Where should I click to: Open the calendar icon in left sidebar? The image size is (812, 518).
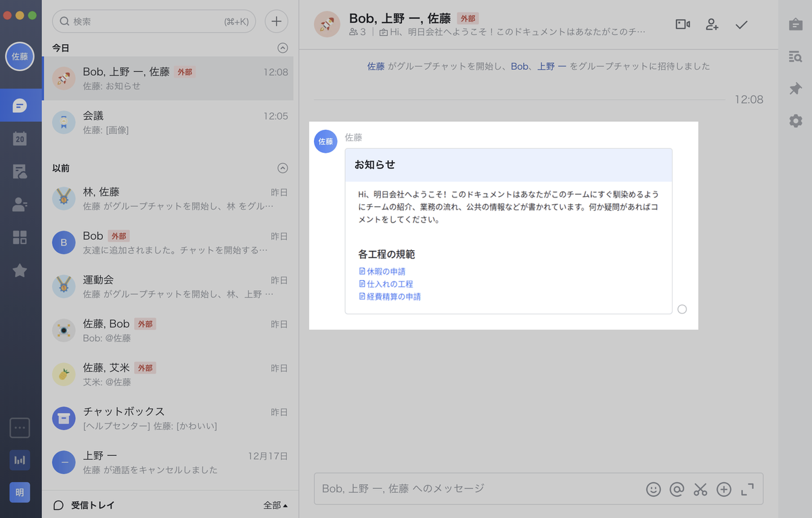20,139
